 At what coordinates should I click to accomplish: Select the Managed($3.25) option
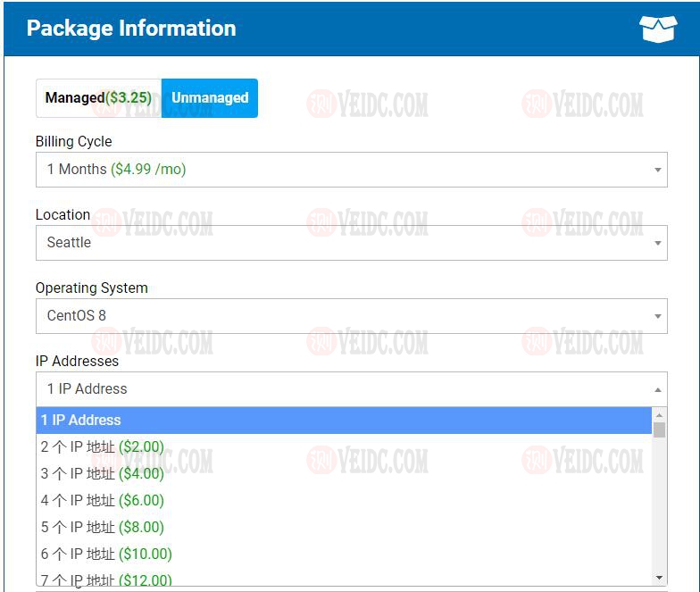coord(98,98)
